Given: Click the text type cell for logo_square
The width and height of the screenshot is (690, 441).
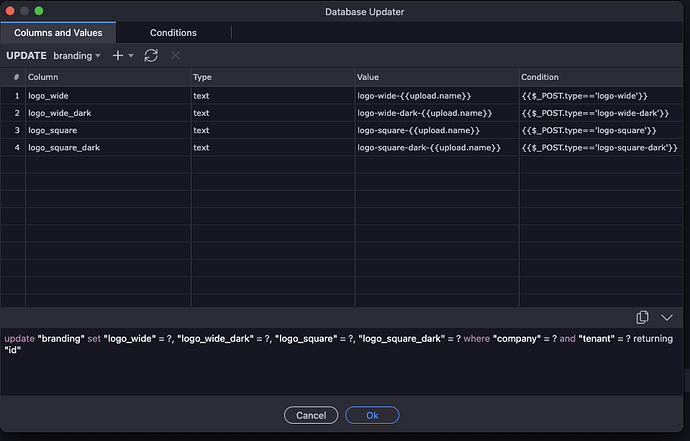Looking at the screenshot, I should [272, 130].
